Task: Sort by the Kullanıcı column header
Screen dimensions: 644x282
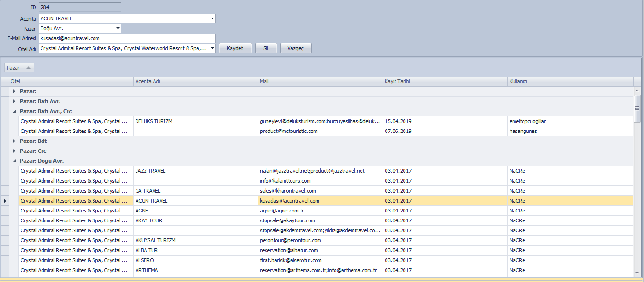Action: click(x=570, y=81)
